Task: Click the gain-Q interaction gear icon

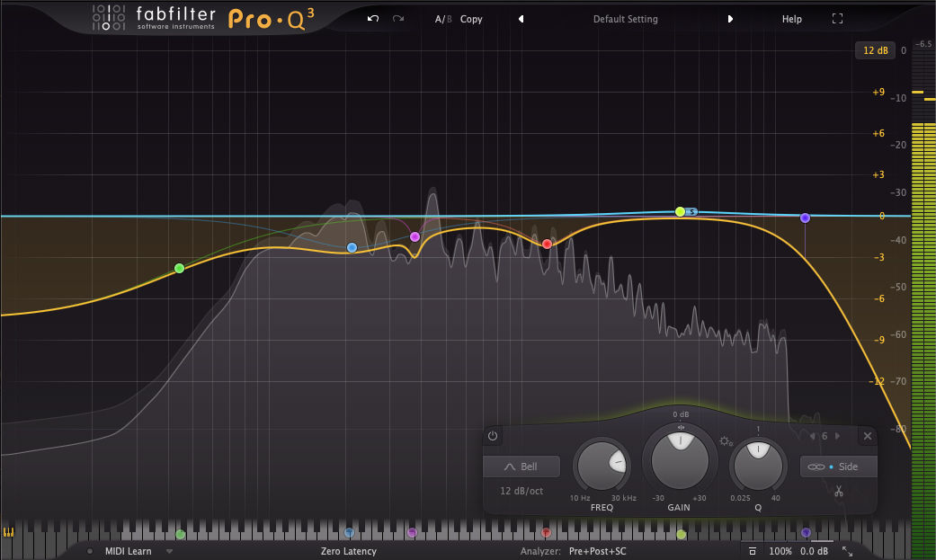Action: tap(726, 441)
